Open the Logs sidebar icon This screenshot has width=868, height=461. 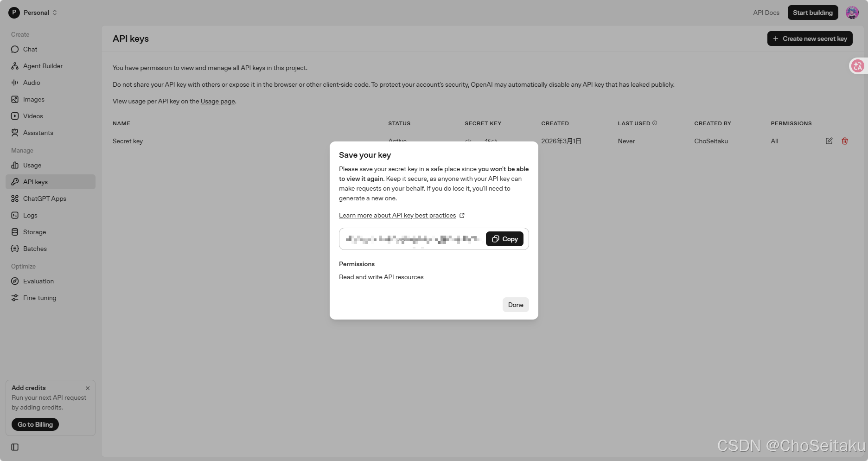pyautogui.click(x=15, y=215)
